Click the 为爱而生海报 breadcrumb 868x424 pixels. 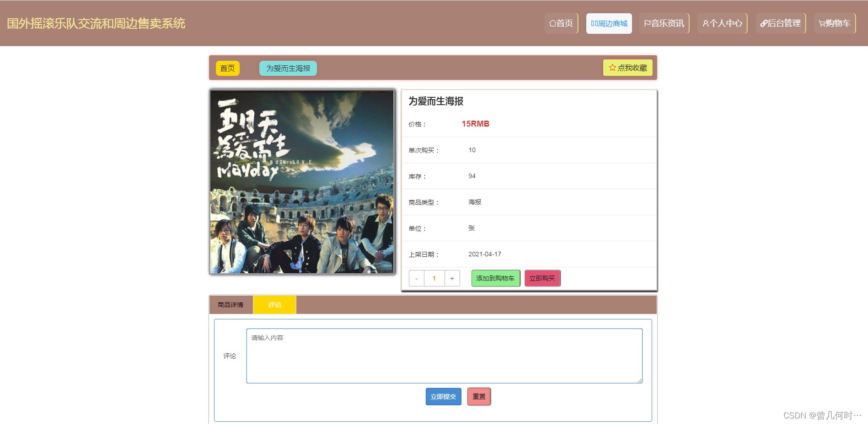288,68
